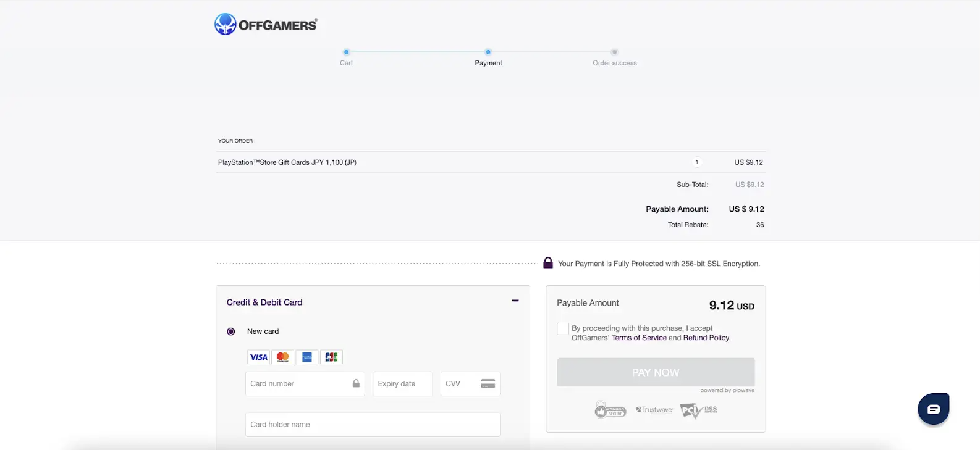Focus the Card number field
This screenshot has height=450, width=980.
(305, 384)
